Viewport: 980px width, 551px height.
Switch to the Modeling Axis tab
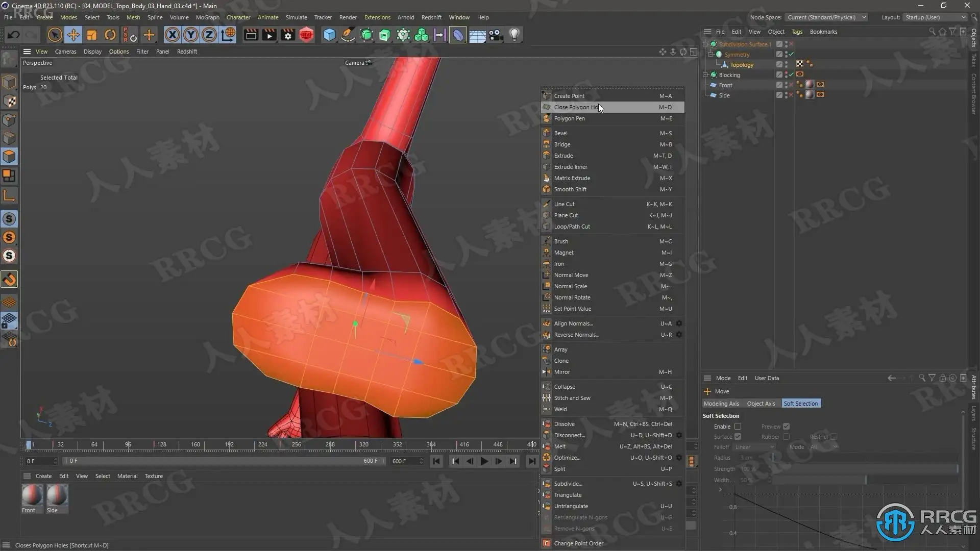(x=721, y=404)
